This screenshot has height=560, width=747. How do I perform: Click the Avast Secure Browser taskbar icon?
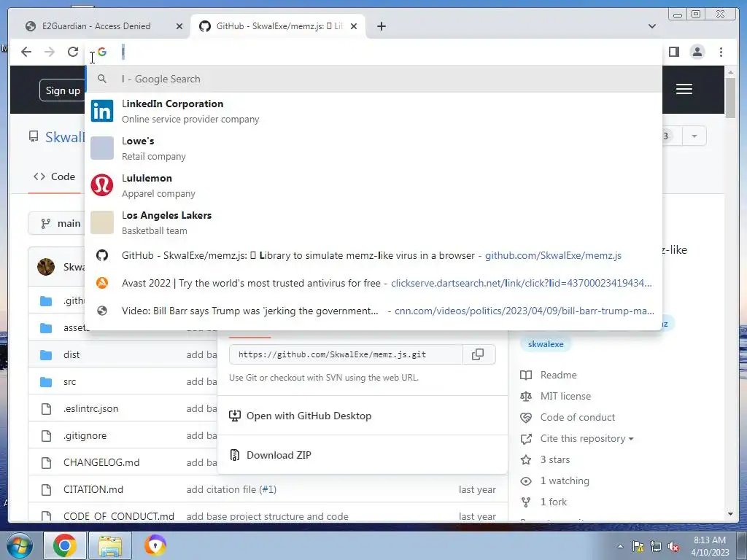click(x=155, y=545)
